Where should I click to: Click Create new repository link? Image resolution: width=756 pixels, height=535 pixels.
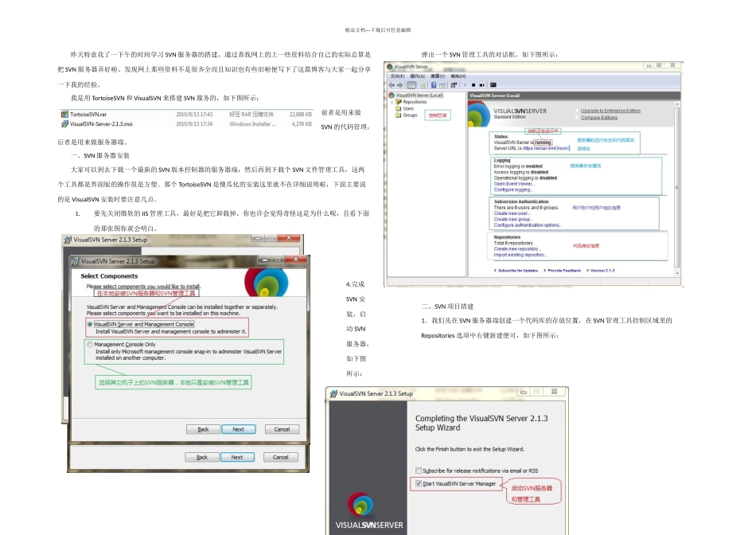[x=516, y=249]
